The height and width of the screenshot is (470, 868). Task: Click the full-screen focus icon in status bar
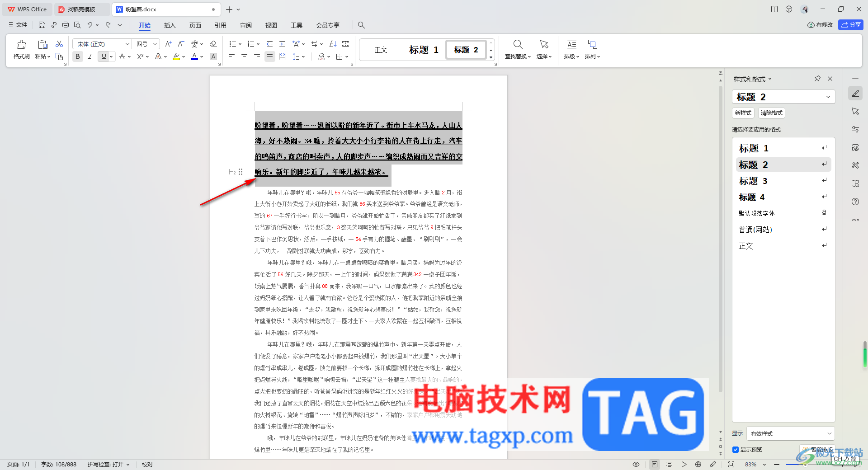pyautogui.click(x=731, y=464)
